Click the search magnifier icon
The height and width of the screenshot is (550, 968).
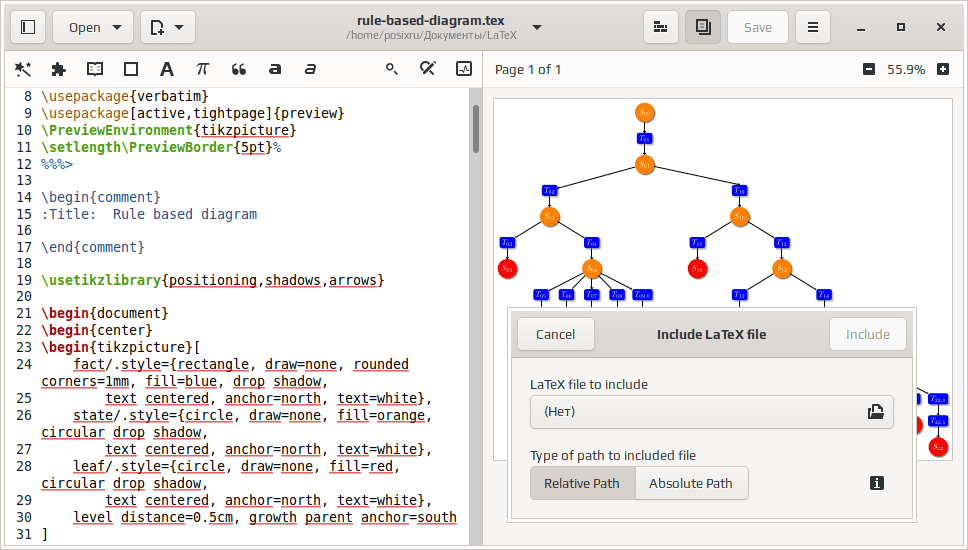pyautogui.click(x=391, y=69)
